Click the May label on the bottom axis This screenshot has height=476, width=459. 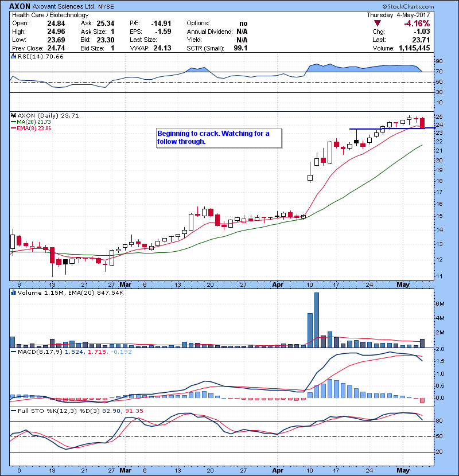(403, 470)
